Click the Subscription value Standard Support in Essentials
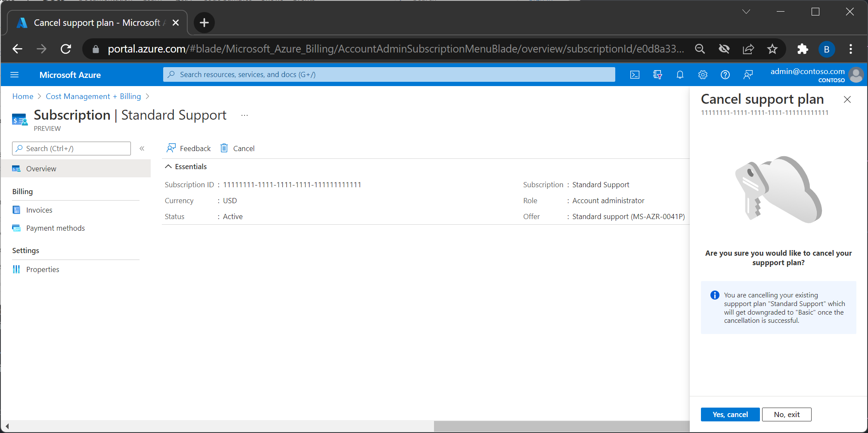Image resolution: width=868 pixels, height=433 pixels. 601,185
